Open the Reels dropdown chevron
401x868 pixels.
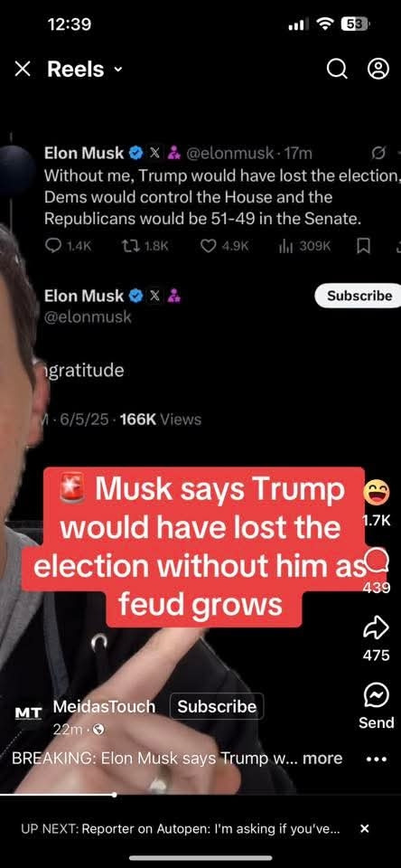click(x=117, y=70)
